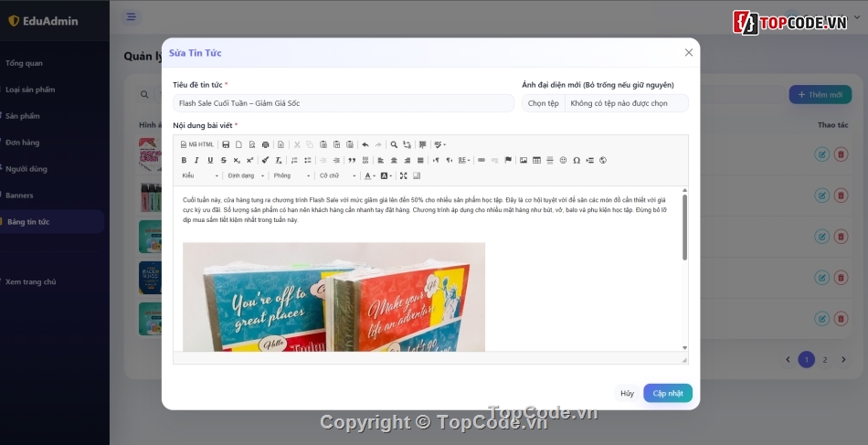Open the spell check dropdown

click(440, 144)
